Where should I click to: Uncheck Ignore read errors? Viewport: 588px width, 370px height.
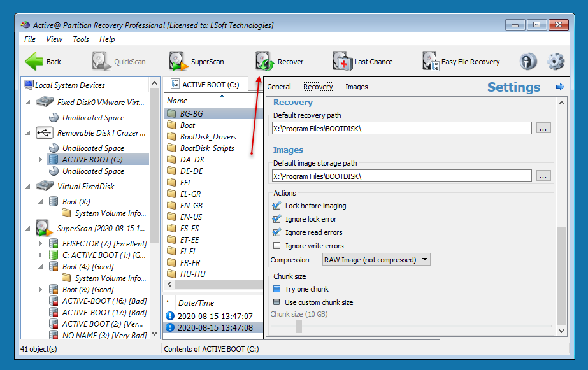coord(276,232)
